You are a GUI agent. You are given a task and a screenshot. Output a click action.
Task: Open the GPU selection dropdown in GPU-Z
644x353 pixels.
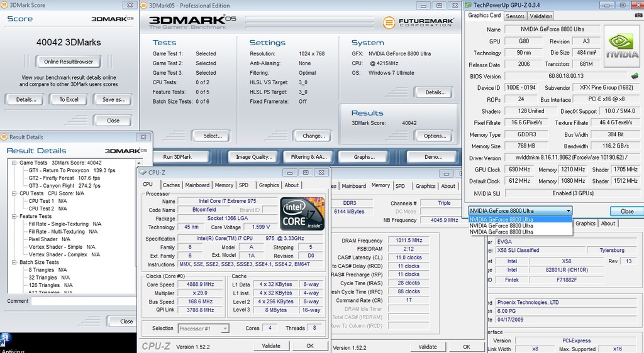click(569, 211)
